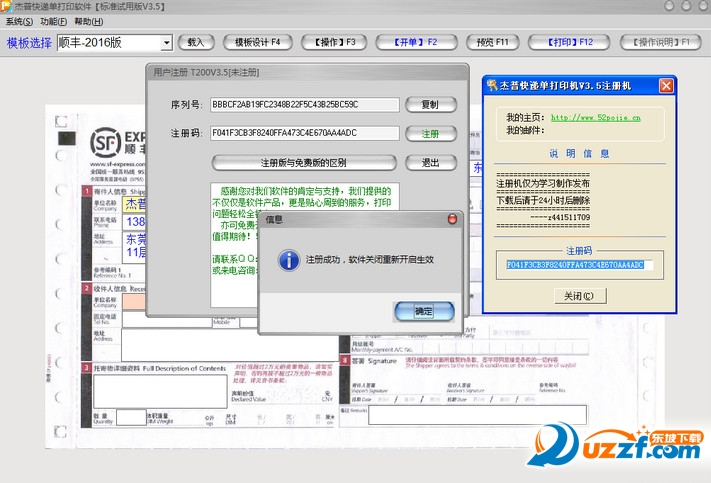711x483 pixels.
Task: Click the keygen title bar key icon
Action: (x=492, y=85)
